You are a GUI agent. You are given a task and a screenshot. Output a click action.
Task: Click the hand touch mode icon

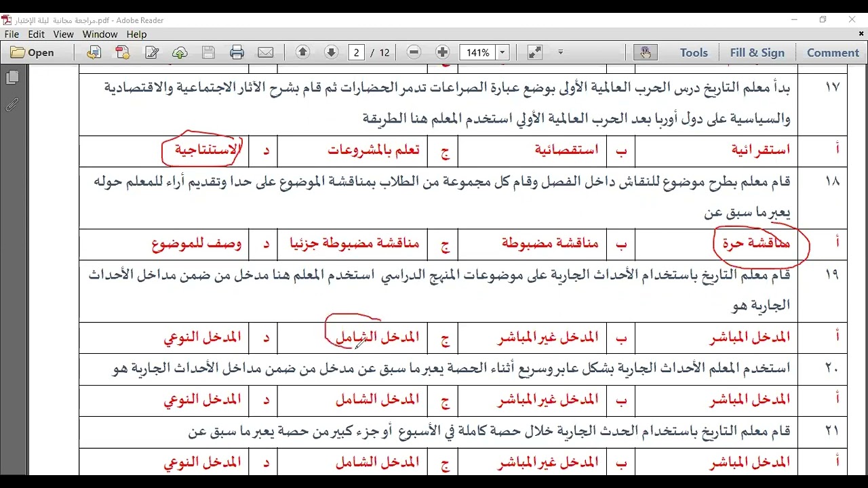pyautogui.click(x=645, y=52)
